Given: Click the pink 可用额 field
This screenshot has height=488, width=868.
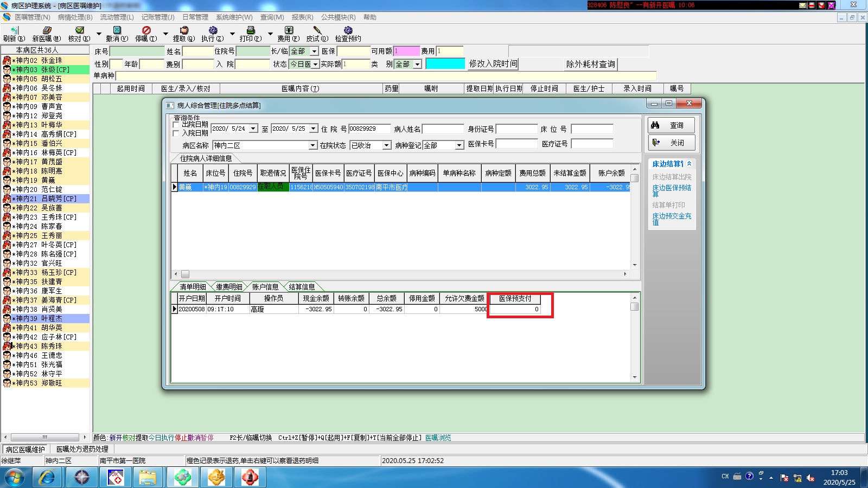Looking at the screenshot, I should click(407, 51).
